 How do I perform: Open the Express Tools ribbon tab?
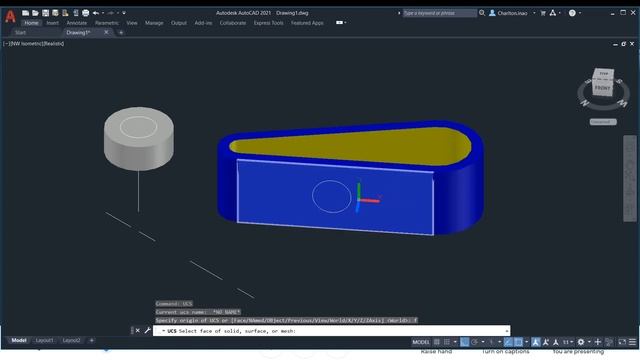268,23
